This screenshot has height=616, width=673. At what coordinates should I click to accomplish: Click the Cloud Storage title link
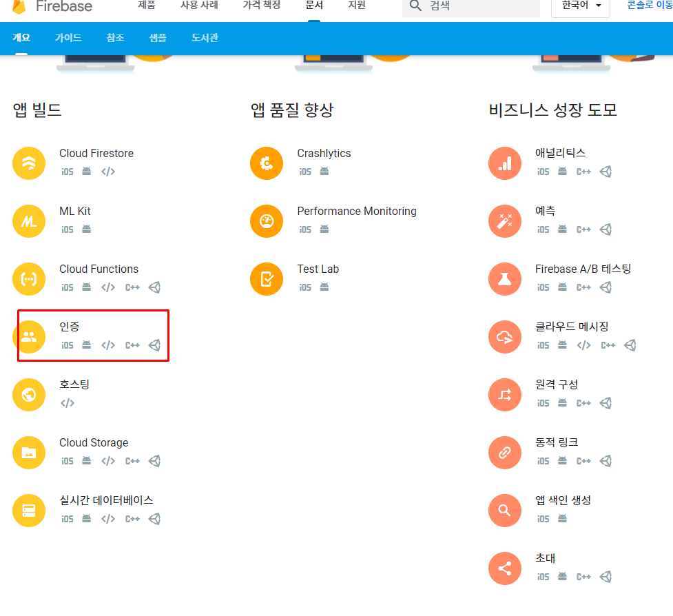coord(94,442)
